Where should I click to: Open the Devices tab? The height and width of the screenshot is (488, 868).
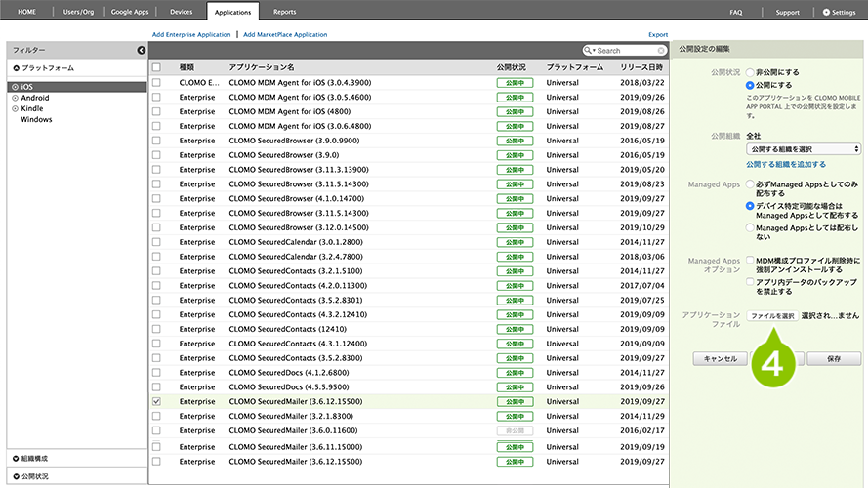tap(181, 12)
